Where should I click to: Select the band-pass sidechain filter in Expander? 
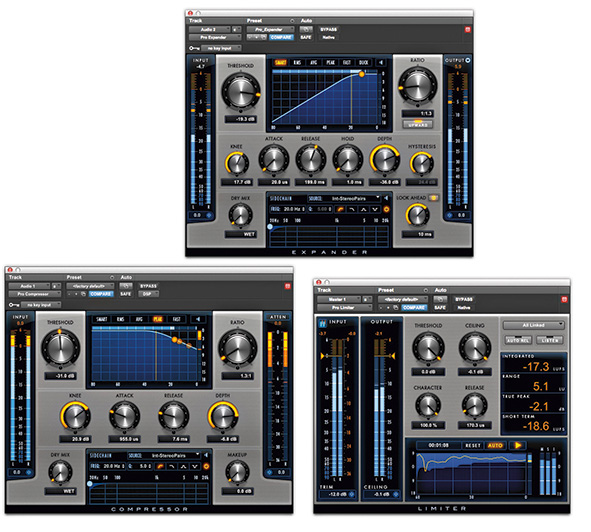[x=363, y=209]
